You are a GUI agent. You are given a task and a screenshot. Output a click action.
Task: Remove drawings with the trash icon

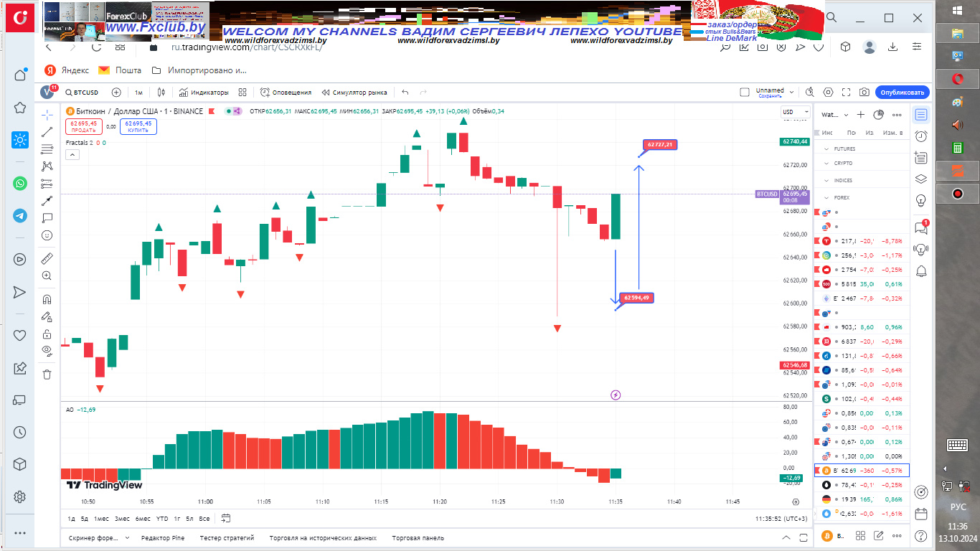47,374
